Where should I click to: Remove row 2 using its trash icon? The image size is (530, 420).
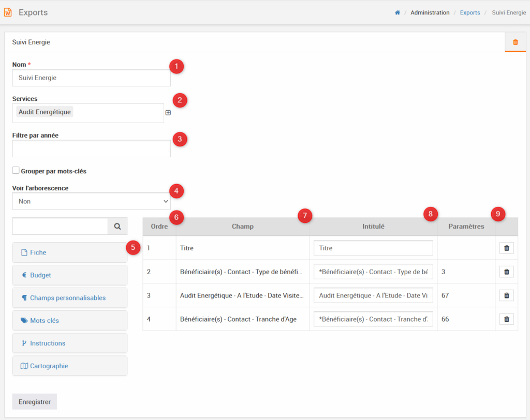(x=506, y=272)
